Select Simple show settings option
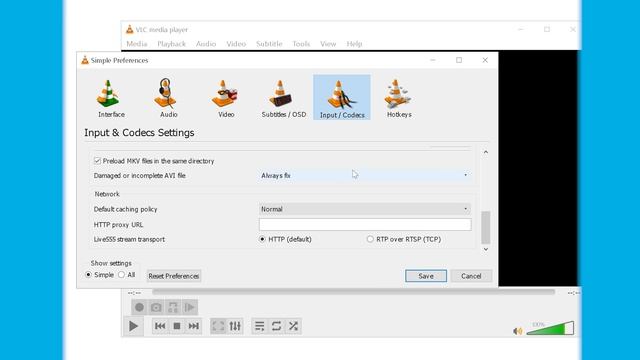Viewport: 640px width, 360px height. (89, 275)
